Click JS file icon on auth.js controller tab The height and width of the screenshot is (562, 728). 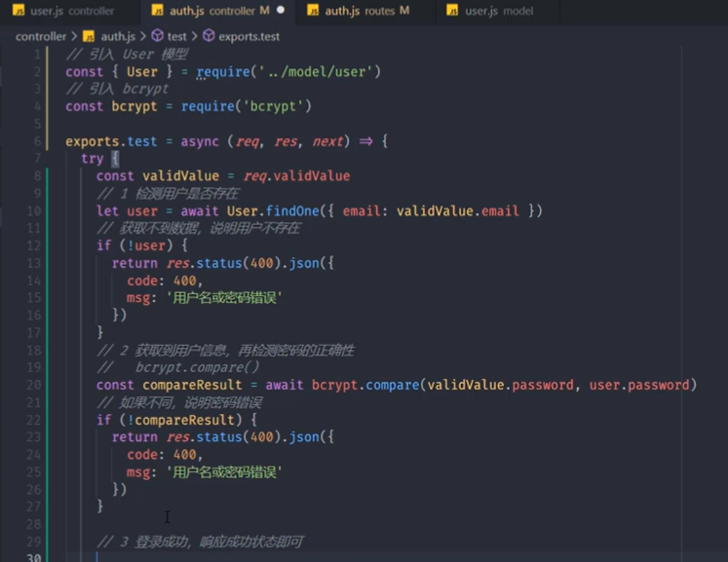[x=158, y=10]
